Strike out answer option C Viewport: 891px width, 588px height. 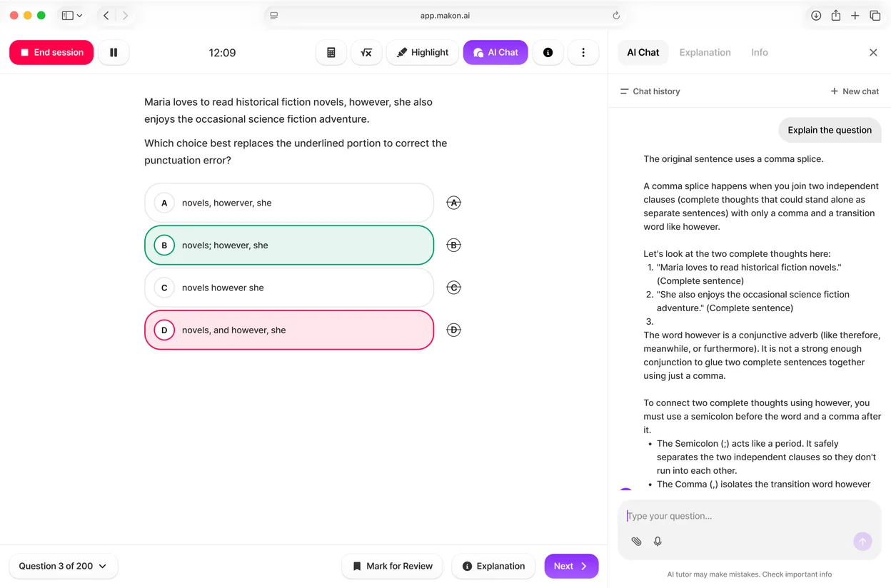coord(453,288)
